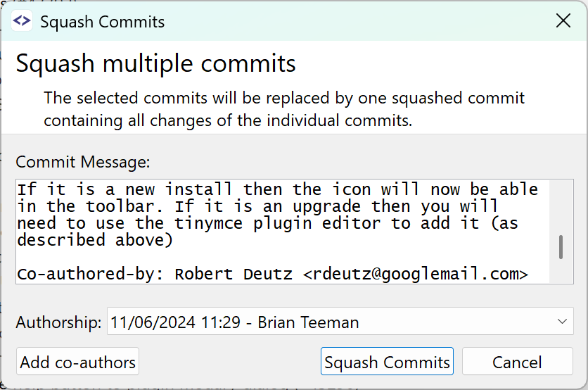Place cursor in the Co-authored-by line
The height and width of the screenshot is (390, 588).
tap(273, 274)
